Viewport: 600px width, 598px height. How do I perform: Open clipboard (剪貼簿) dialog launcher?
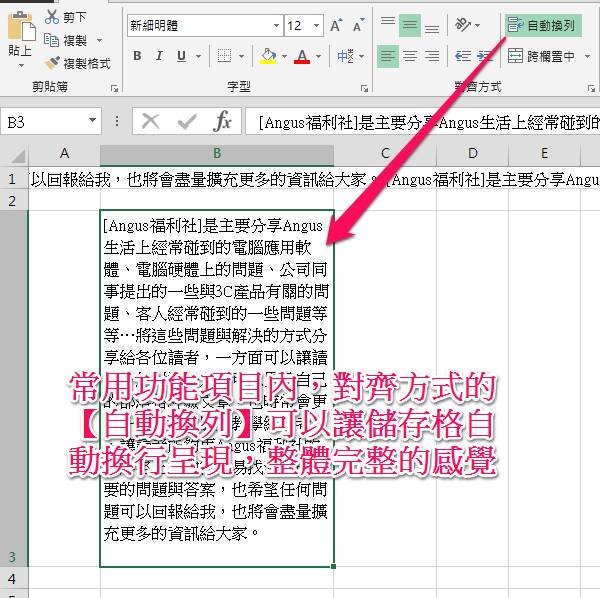(114, 88)
